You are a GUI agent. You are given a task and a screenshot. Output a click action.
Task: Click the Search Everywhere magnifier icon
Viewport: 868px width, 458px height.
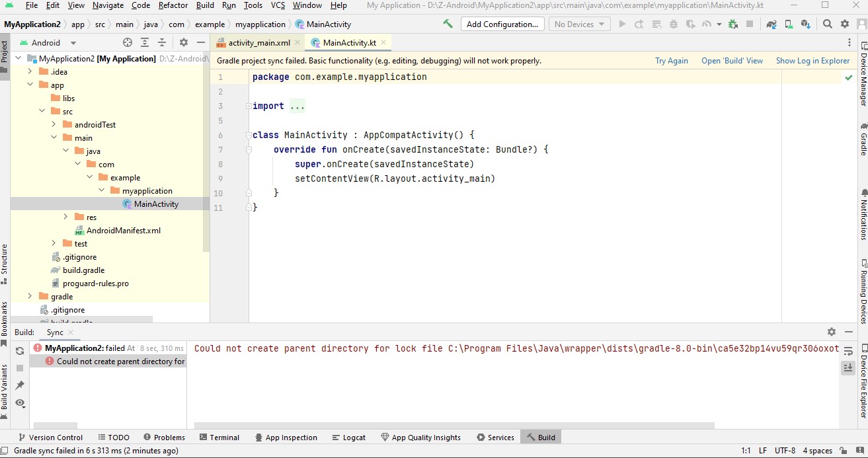[x=828, y=24]
